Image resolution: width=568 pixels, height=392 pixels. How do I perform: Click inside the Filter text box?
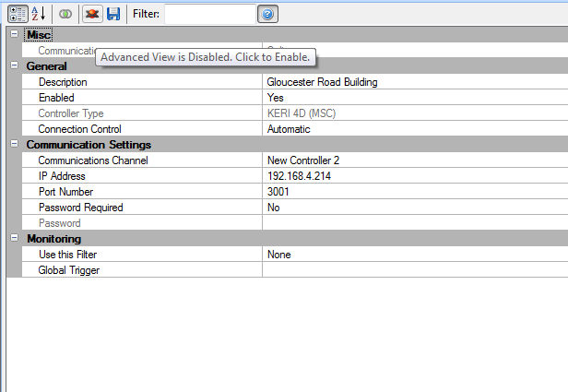208,14
